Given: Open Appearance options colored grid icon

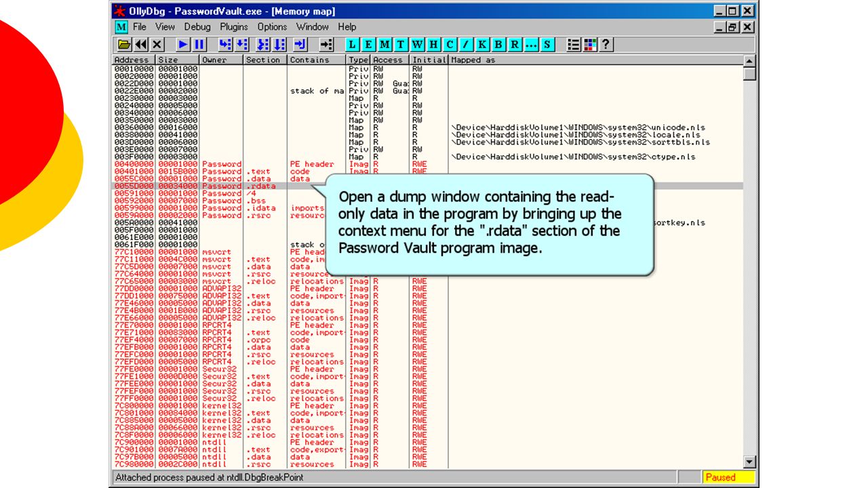Looking at the screenshot, I should coord(589,45).
